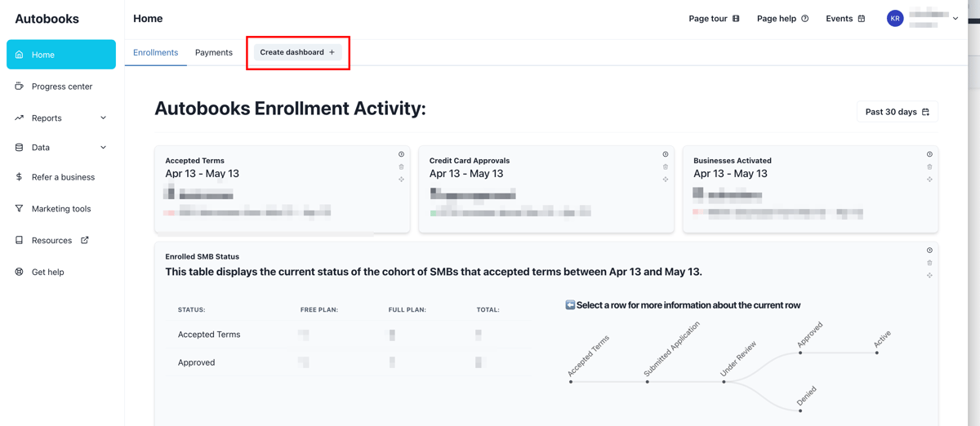Delete the Enrolled SMB Status panel via trash
The height and width of the screenshot is (426, 980).
pyautogui.click(x=929, y=263)
